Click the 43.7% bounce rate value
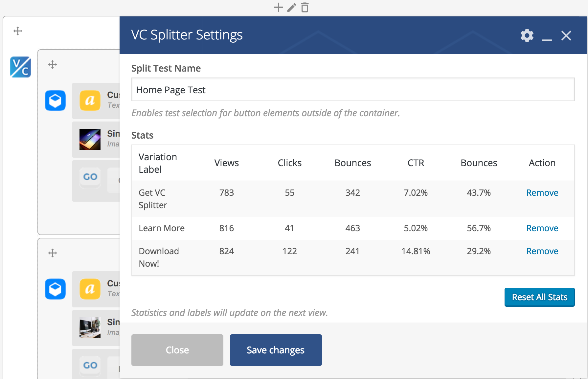This screenshot has height=379, width=588. pos(479,193)
